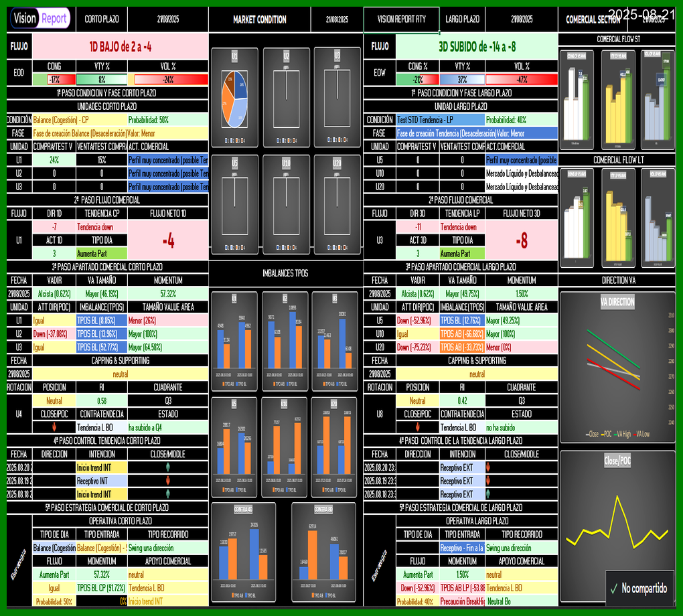
Task: Click the Down (-75.23%) cell
Action: coord(417,348)
